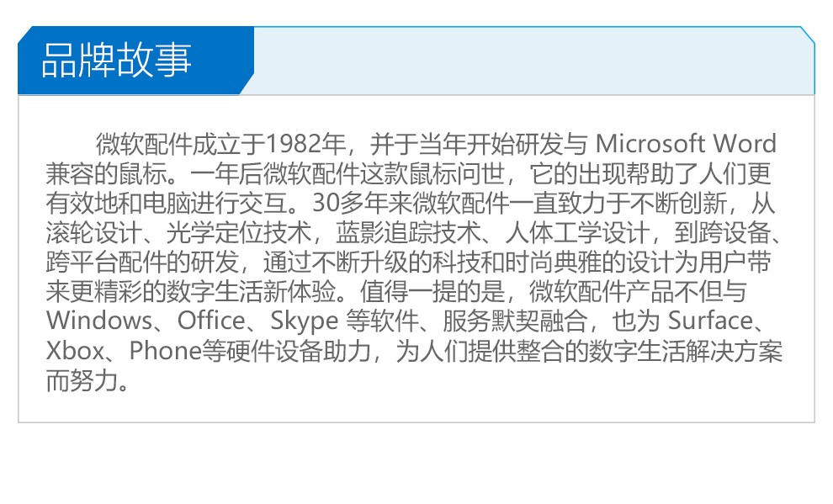Image resolution: width=833 pixels, height=504 pixels.
Task: Click the word Windows in the text
Action: [x=99, y=321]
